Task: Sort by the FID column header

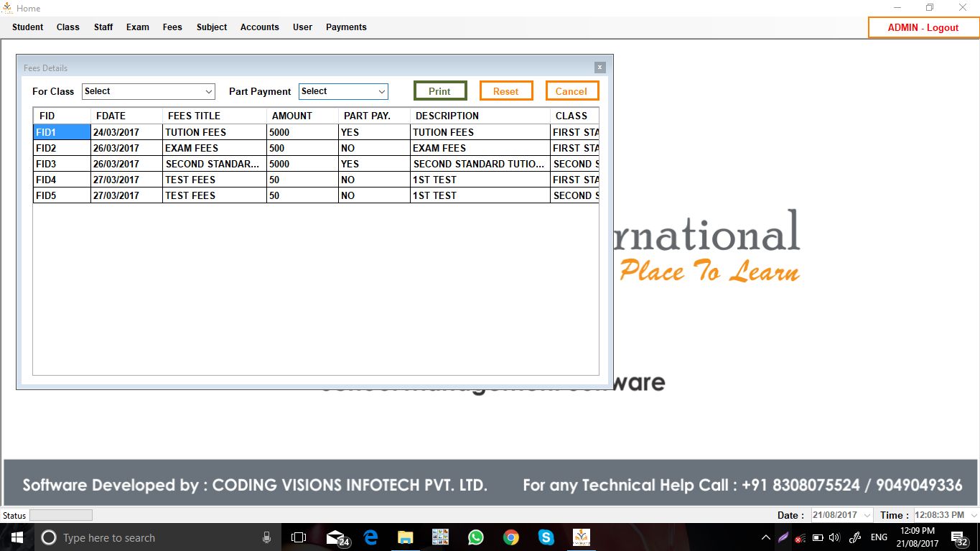Action: pyautogui.click(x=62, y=116)
